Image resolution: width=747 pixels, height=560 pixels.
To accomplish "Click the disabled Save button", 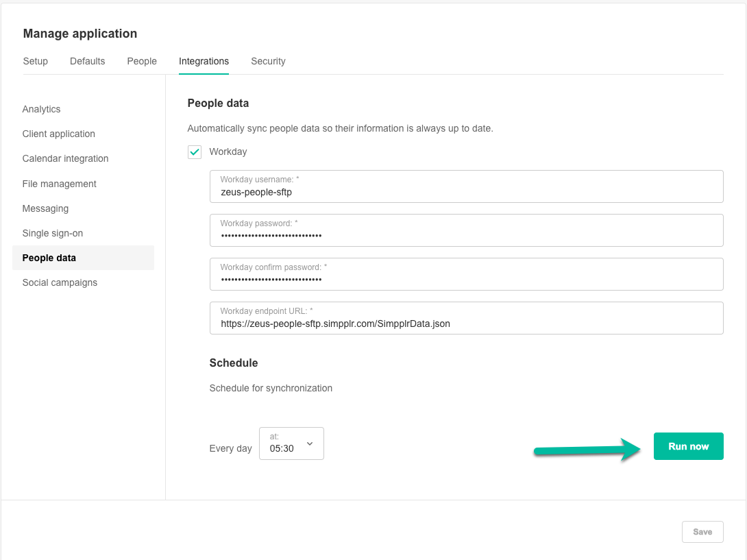I will tap(702, 532).
